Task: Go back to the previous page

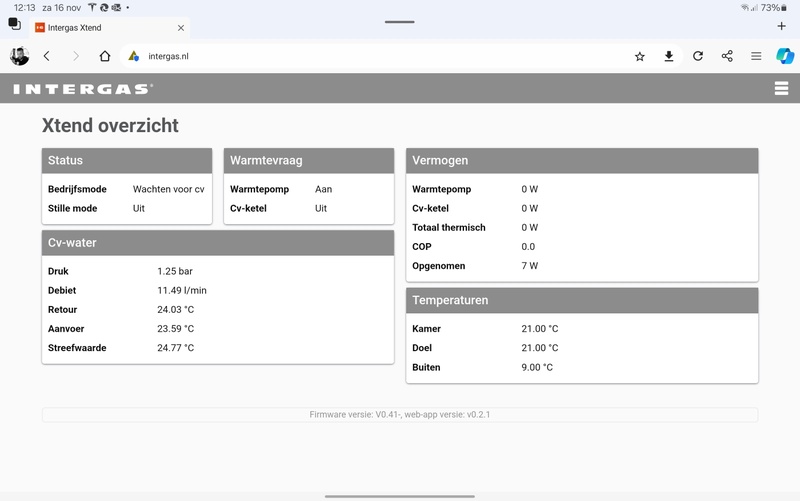Action: click(x=47, y=56)
